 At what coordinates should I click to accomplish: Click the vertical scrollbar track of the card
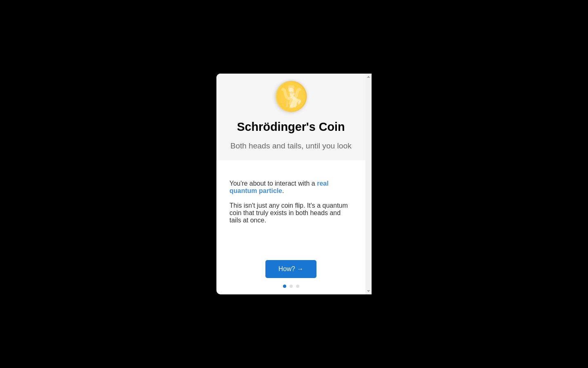tap(368, 184)
